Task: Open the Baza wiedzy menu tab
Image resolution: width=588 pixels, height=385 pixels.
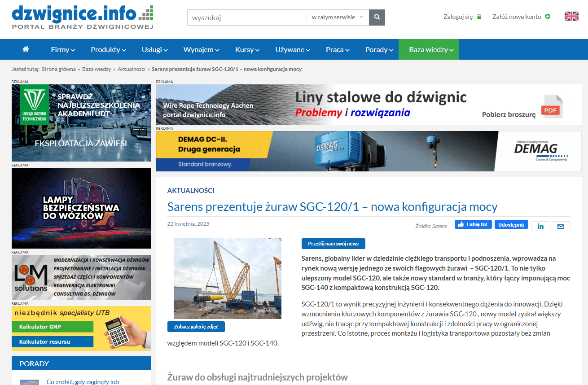Action: [x=428, y=50]
